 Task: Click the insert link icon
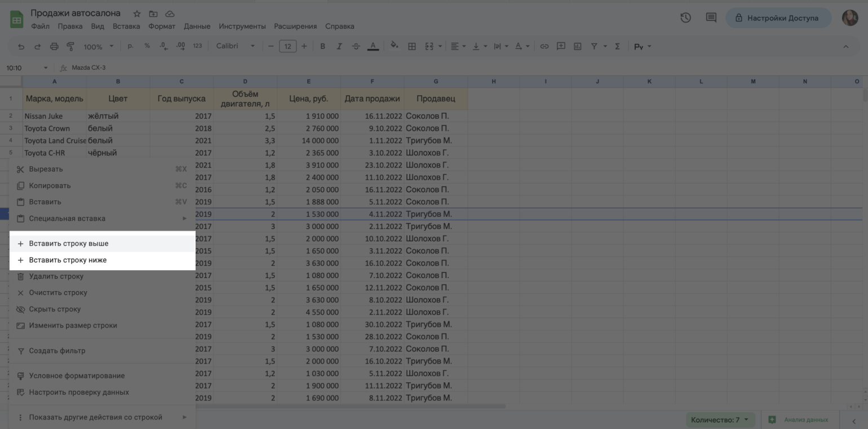coord(544,47)
